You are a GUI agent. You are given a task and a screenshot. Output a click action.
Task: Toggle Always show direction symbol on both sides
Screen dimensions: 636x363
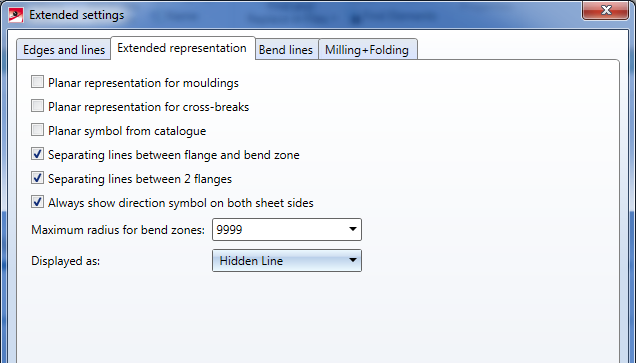(x=37, y=202)
